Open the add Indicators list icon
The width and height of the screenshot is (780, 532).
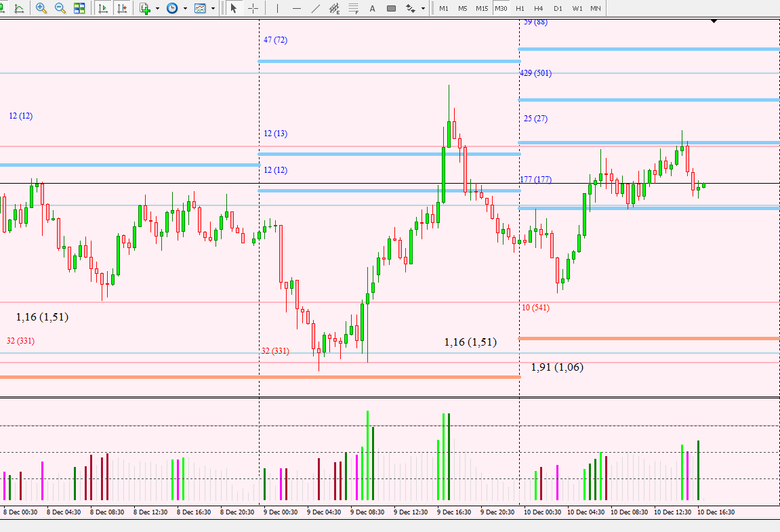click(145, 8)
